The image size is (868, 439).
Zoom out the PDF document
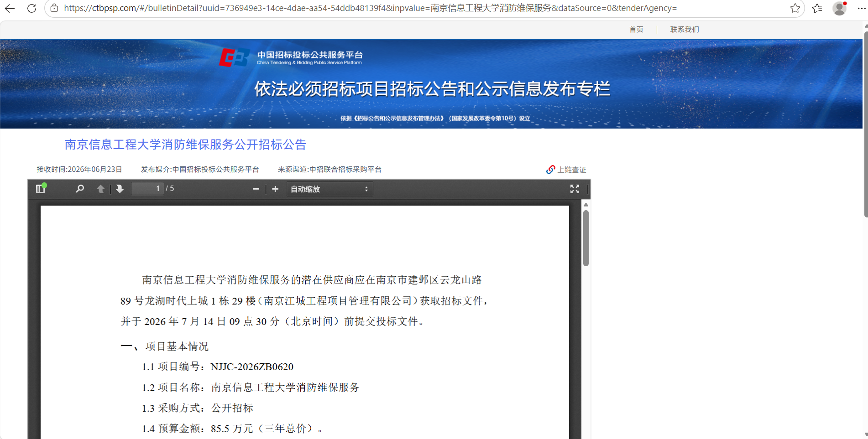click(256, 189)
